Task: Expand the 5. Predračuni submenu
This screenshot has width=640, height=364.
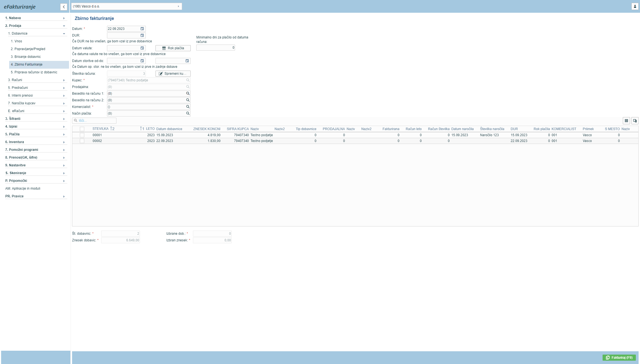Action: (x=37, y=88)
